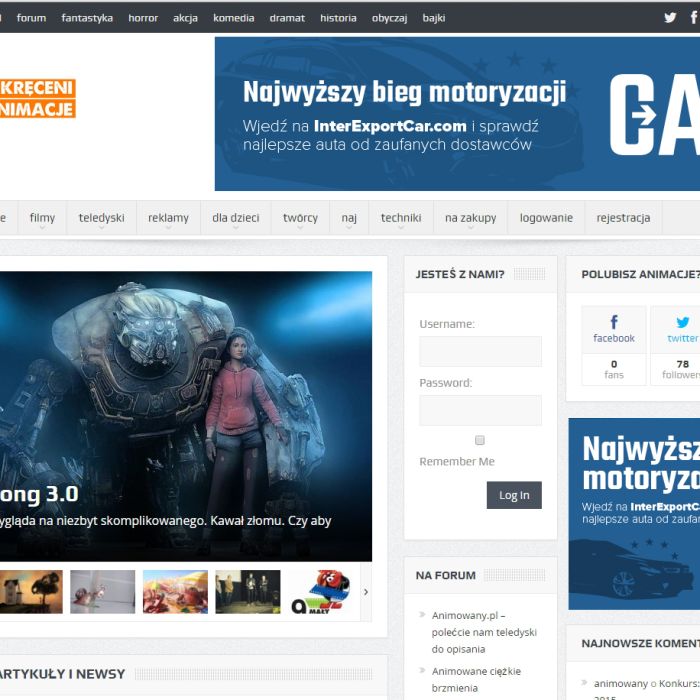Expand the dla dzieci dropdown menu
Viewport: 700px width, 700px height.
(x=236, y=218)
